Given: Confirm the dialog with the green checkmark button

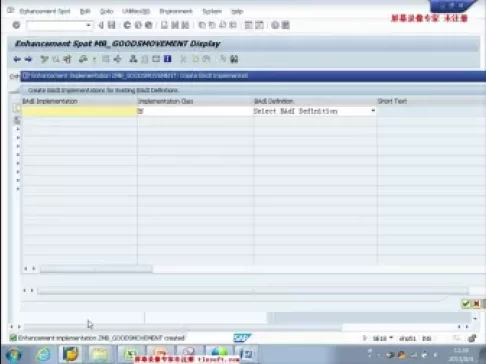Looking at the screenshot, I should (466, 304).
